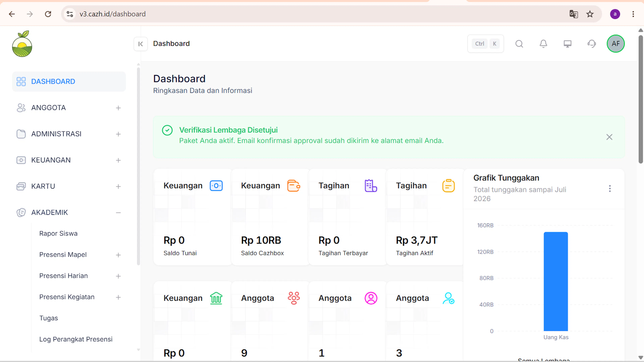Viewport: 644px width, 362px height.
Task: Expand Presensi Harian submenu
Action: (x=118, y=276)
